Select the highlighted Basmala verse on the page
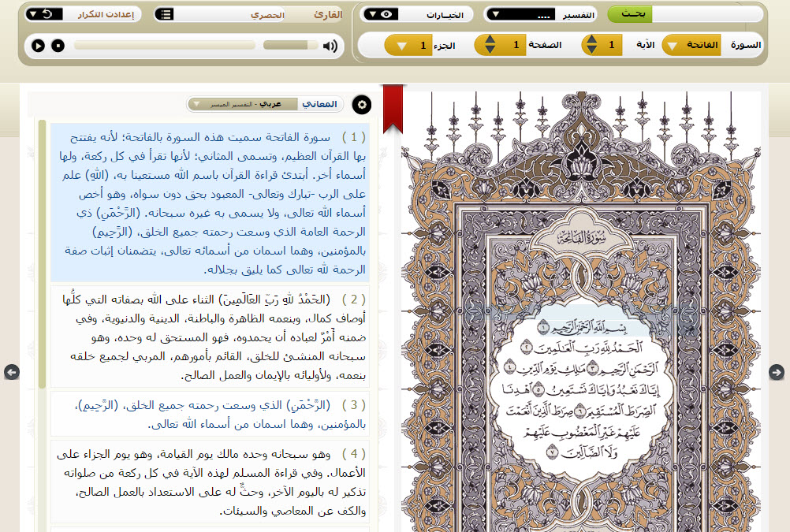The width and height of the screenshot is (790, 532). pos(583,328)
